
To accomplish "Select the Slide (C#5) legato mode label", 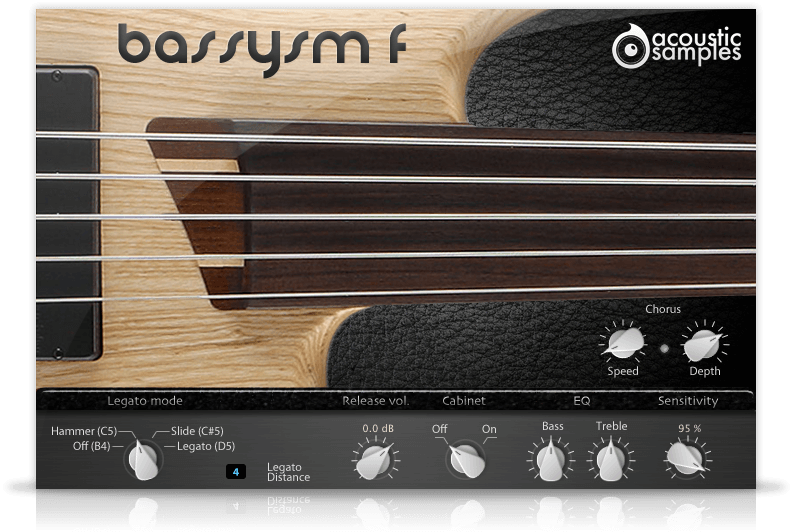I will click(x=197, y=431).
